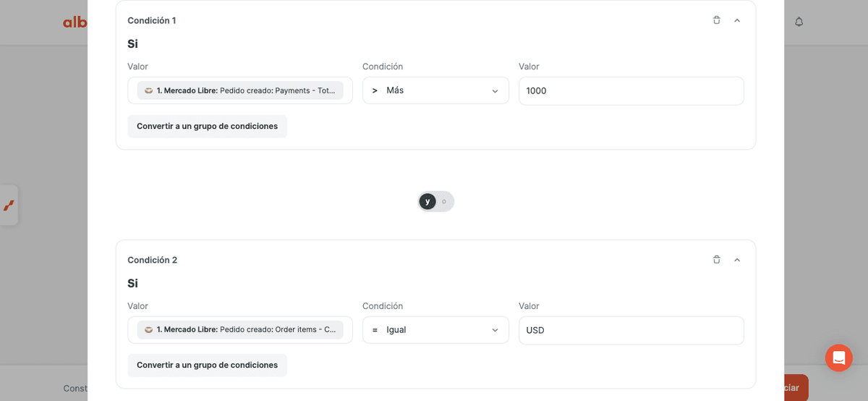Screen dimensions: 868x401
Task: Click the Mercado Libre icon in Condición 2 chip
Action: 149,330
